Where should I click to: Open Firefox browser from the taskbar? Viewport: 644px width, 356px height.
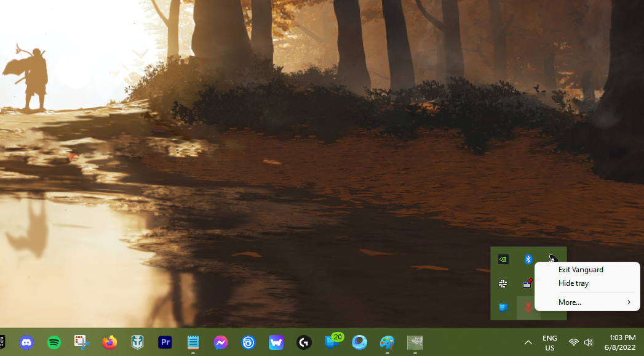pos(109,342)
